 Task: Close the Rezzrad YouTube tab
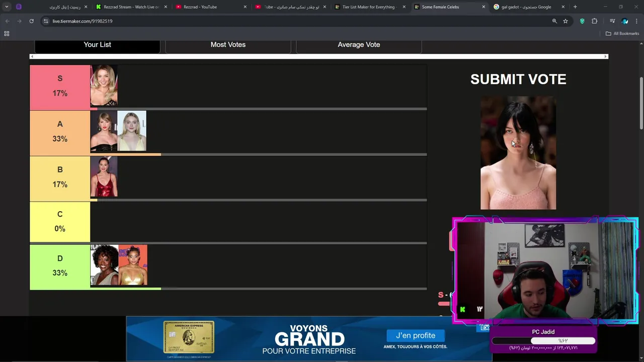tap(246, 7)
